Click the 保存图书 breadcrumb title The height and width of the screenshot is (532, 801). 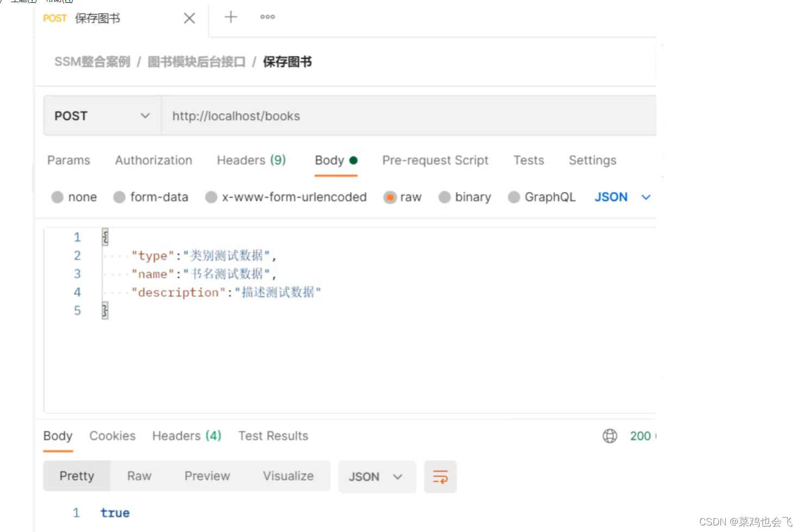[x=287, y=62]
